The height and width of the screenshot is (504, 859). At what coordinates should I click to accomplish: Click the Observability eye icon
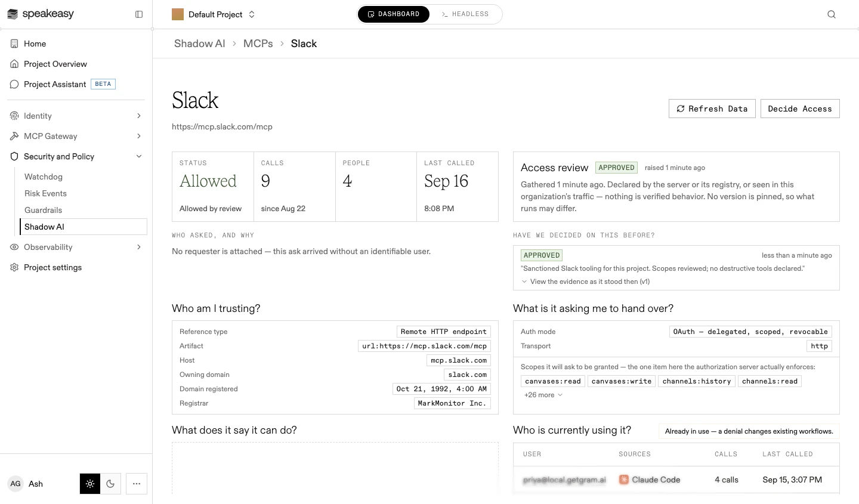pos(14,247)
